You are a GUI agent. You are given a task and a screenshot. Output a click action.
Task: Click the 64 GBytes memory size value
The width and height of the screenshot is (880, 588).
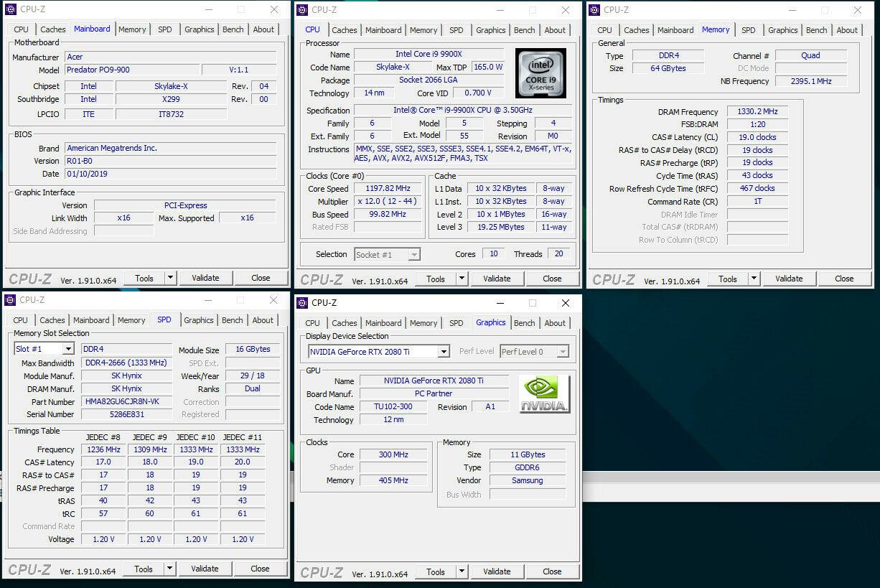(668, 68)
